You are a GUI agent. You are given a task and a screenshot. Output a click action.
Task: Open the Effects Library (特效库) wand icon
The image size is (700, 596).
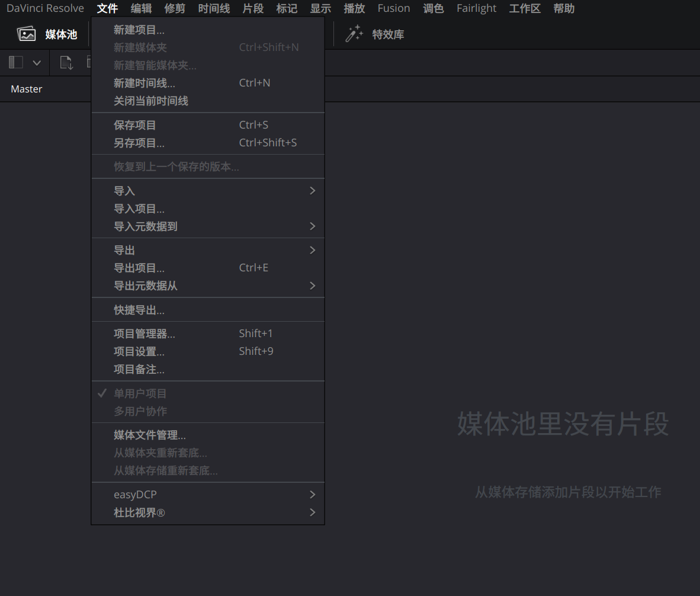[x=354, y=34]
